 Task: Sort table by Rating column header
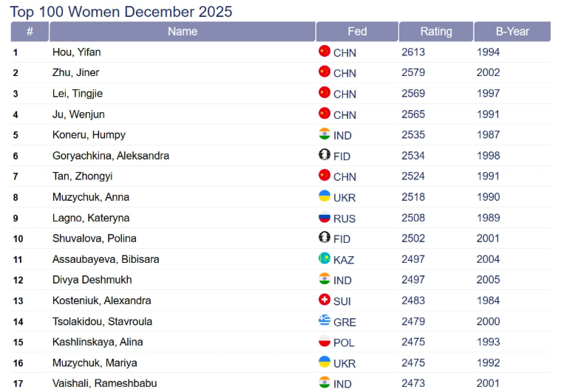coord(436,32)
